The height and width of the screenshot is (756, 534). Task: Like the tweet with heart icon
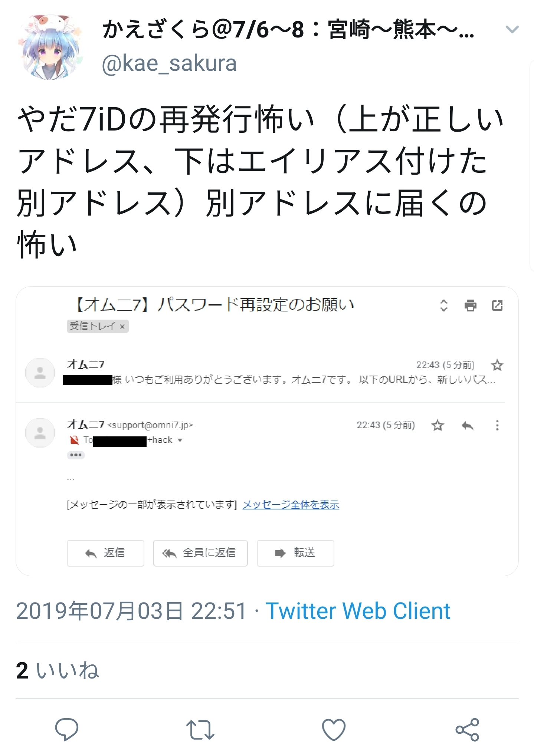pyautogui.click(x=334, y=730)
